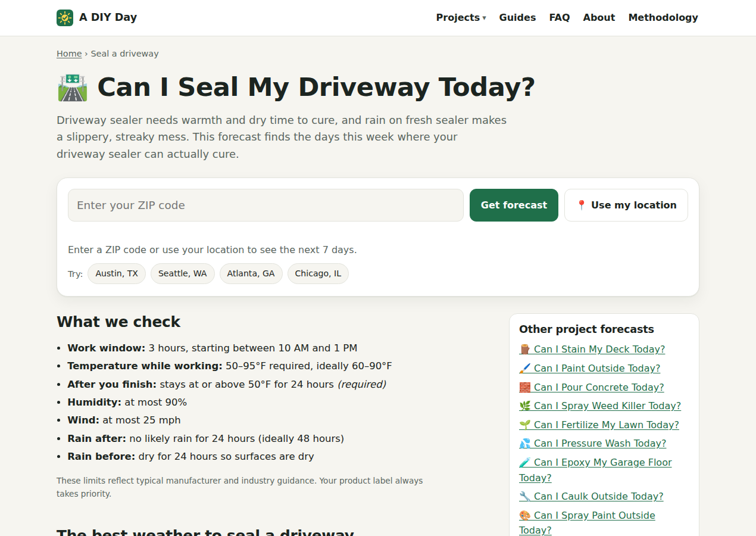
Task: Click the After you finish bullet text
Action: [227, 385]
